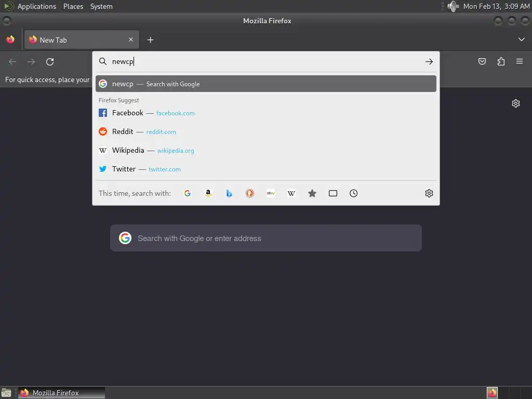Open the System menu

(101, 6)
